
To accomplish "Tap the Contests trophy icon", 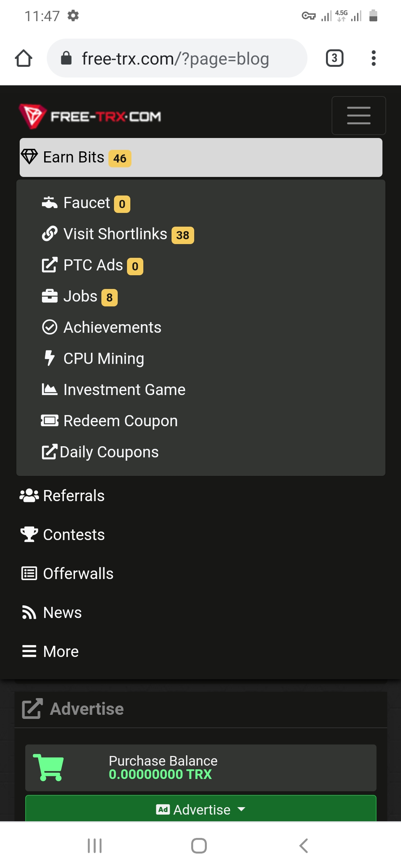I will point(29,535).
